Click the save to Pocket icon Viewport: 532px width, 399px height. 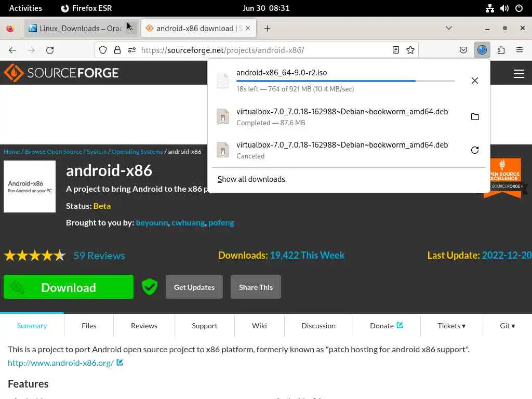click(x=463, y=50)
